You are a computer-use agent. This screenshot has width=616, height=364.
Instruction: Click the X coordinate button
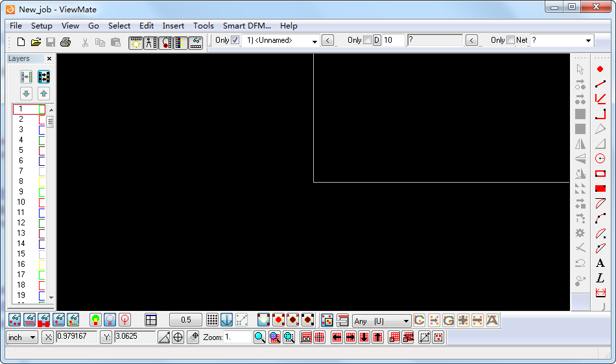tap(48, 337)
